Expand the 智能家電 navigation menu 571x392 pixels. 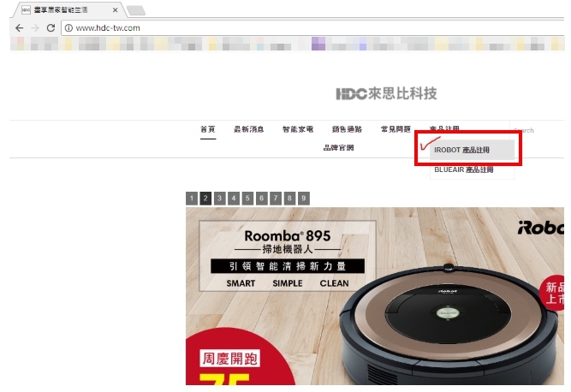tap(298, 129)
